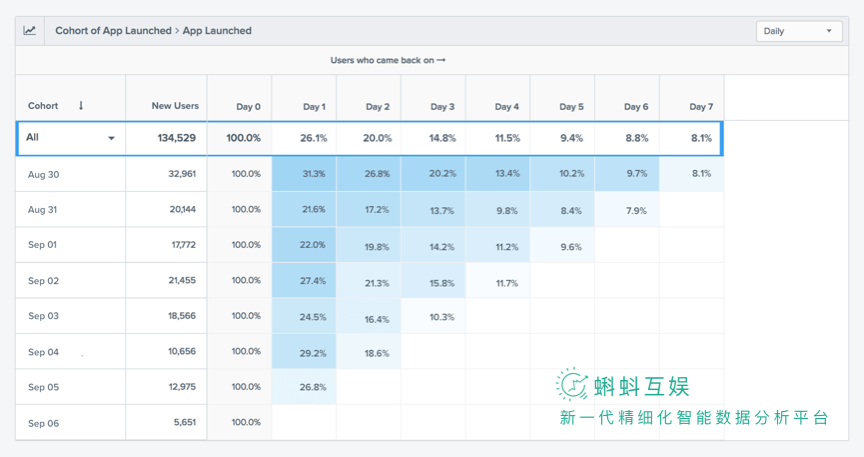This screenshot has width=864, height=457.
Task: Select the Aug 30 cohort row label
Action: (x=44, y=175)
